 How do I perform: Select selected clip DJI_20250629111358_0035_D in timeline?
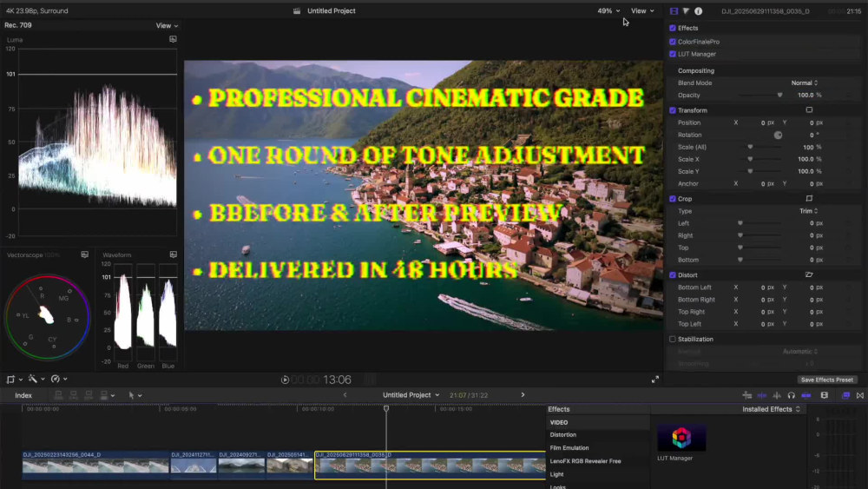pyautogui.click(x=431, y=465)
